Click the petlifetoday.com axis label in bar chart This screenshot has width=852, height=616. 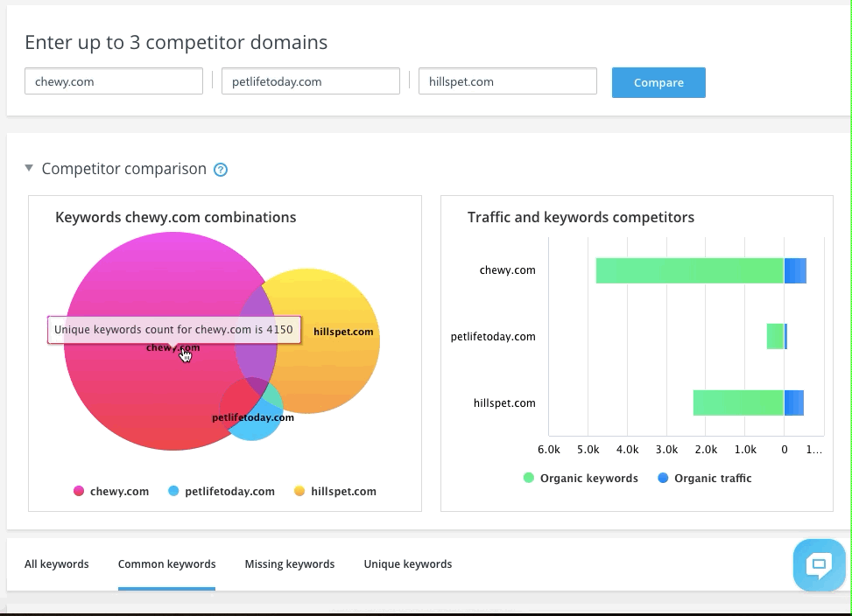click(x=493, y=337)
